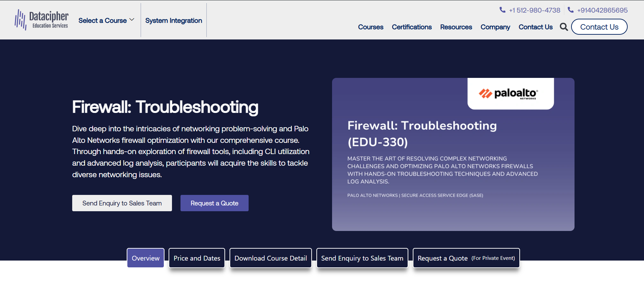The height and width of the screenshot is (283, 644).
Task: Click the outlined Contact Us button
Action: 599,27
